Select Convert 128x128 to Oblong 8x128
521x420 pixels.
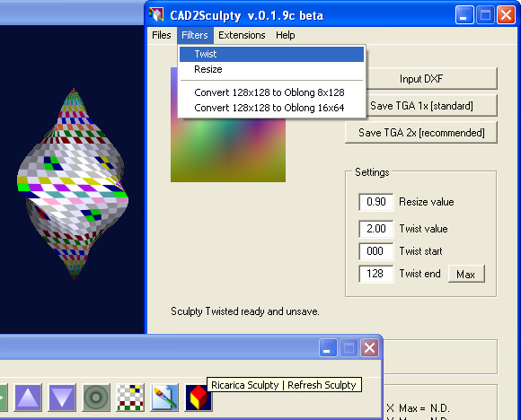click(271, 92)
